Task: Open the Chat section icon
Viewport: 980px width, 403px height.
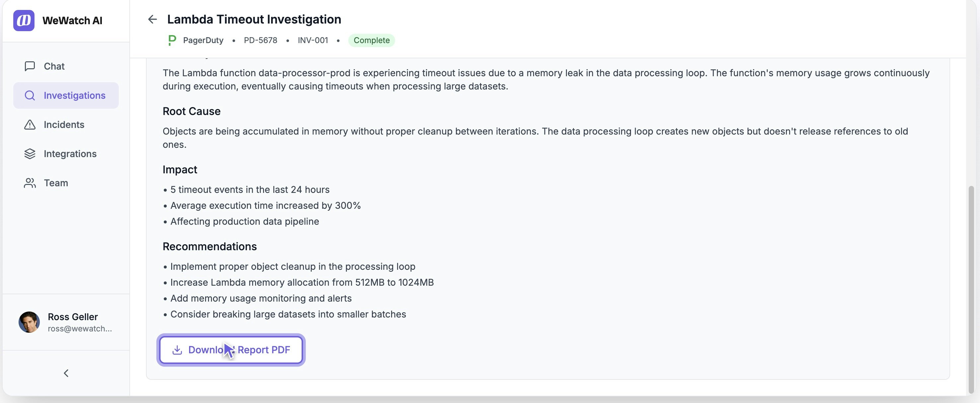Action: tap(30, 66)
